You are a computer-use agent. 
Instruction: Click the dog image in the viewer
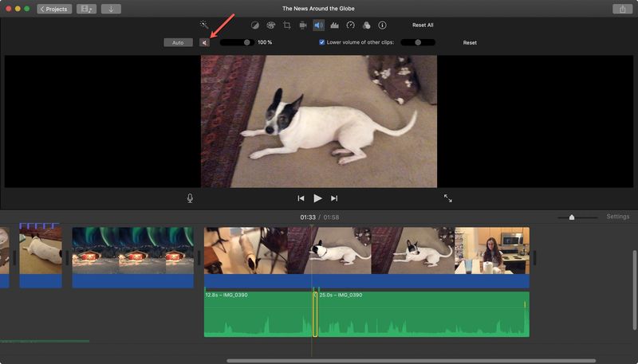[x=319, y=122]
